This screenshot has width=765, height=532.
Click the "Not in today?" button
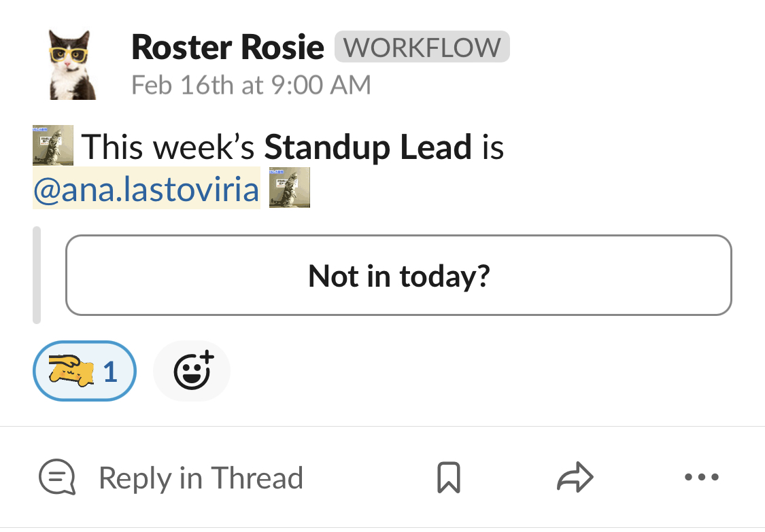398,275
